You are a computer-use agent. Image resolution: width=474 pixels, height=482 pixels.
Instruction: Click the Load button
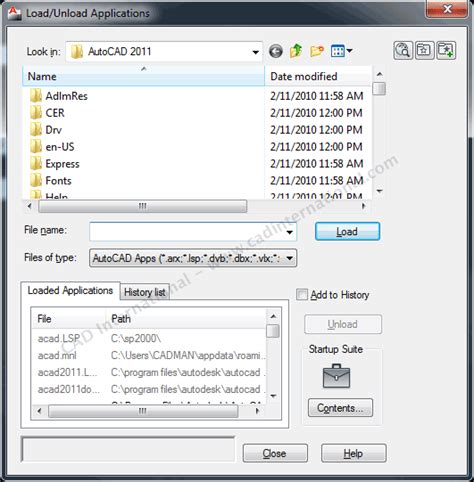(347, 231)
